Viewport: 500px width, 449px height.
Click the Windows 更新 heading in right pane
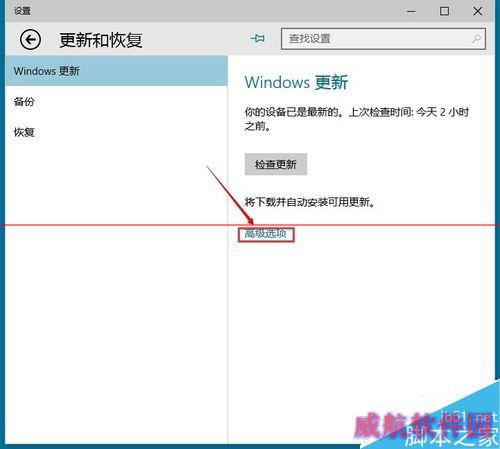[296, 82]
